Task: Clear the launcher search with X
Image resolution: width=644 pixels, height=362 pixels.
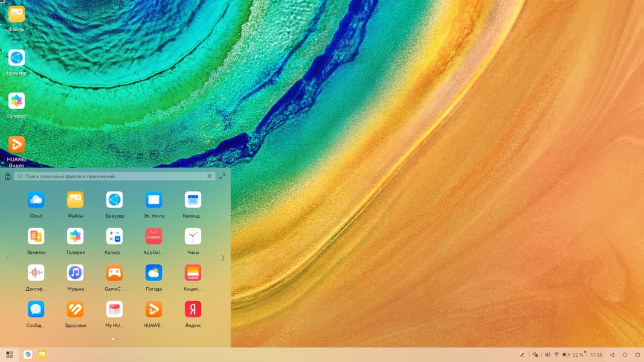Action: pos(210,176)
